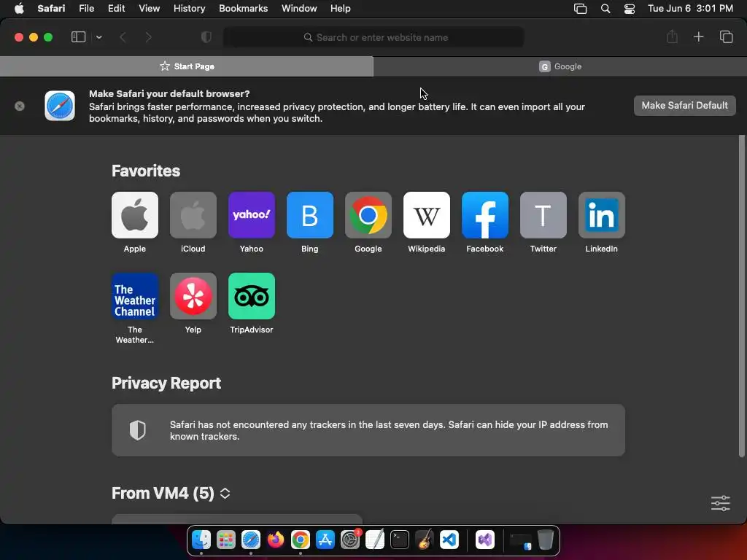The height and width of the screenshot is (560, 747).
Task: Customize start page settings icon
Action: [x=720, y=503]
